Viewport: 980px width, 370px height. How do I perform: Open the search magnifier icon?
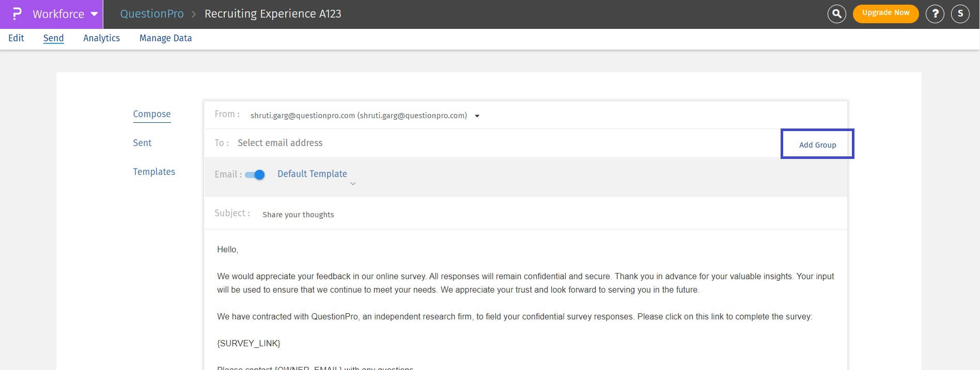coord(836,14)
